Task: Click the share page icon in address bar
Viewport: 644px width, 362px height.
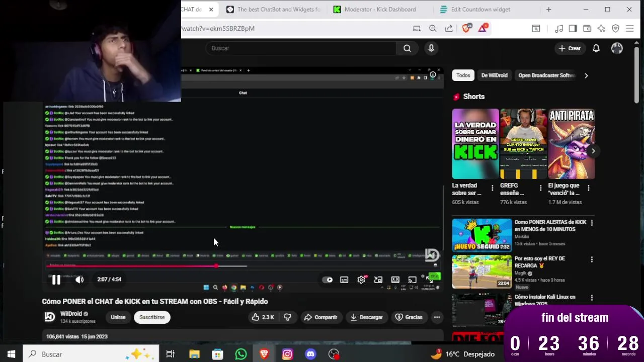Action: tap(449, 29)
